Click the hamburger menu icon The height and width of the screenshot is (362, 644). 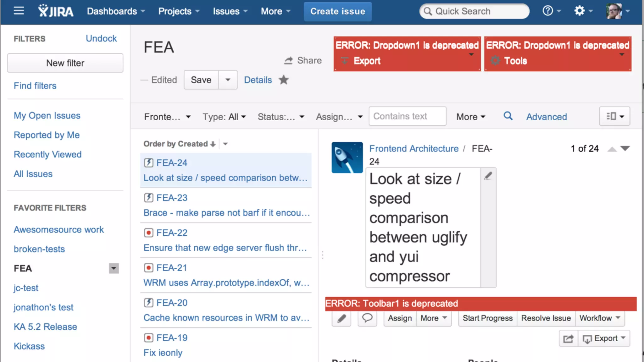click(x=19, y=11)
